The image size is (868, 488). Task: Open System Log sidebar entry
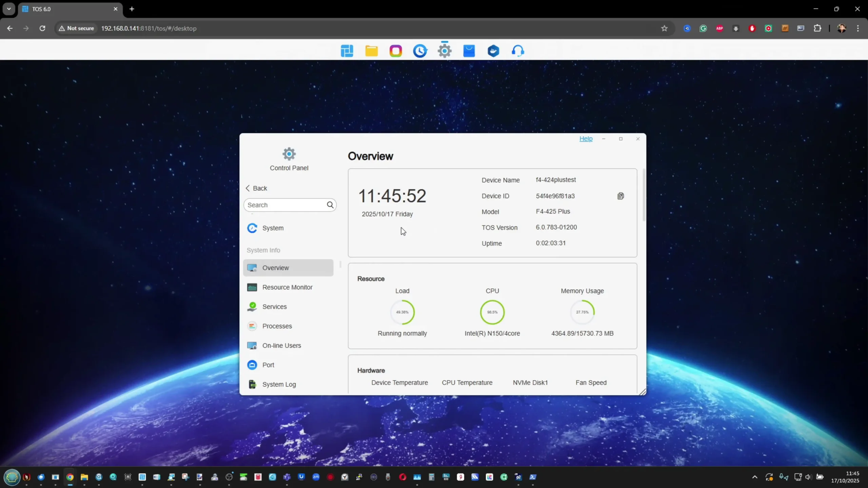[x=279, y=384]
